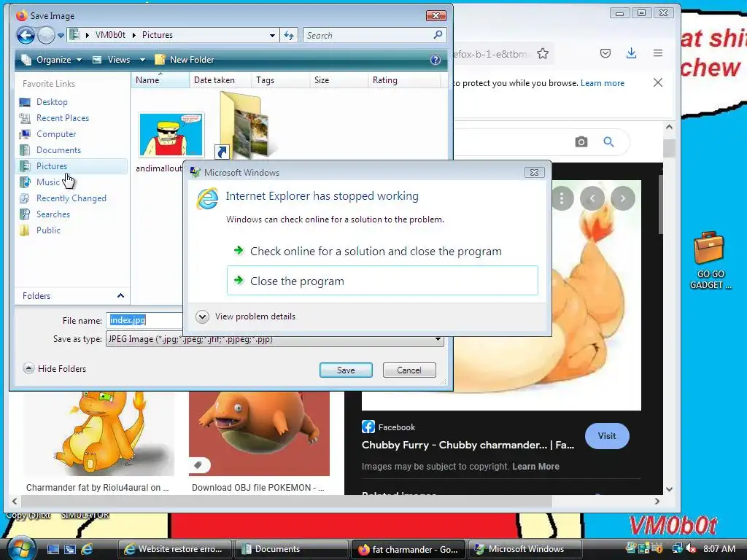The image size is (747, 560).
Task: Click the Visit button
Action: coord(607,436)
